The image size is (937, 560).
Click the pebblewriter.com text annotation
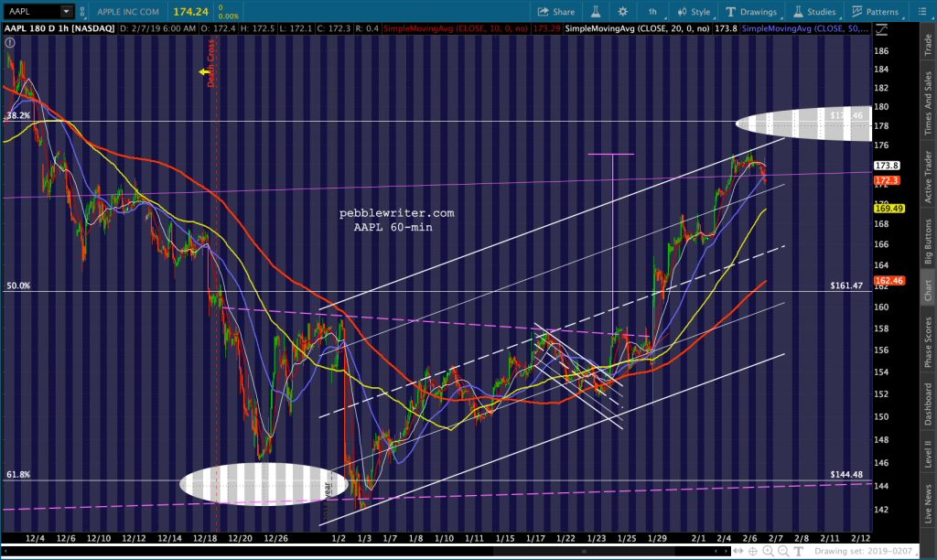click(397, 213)
